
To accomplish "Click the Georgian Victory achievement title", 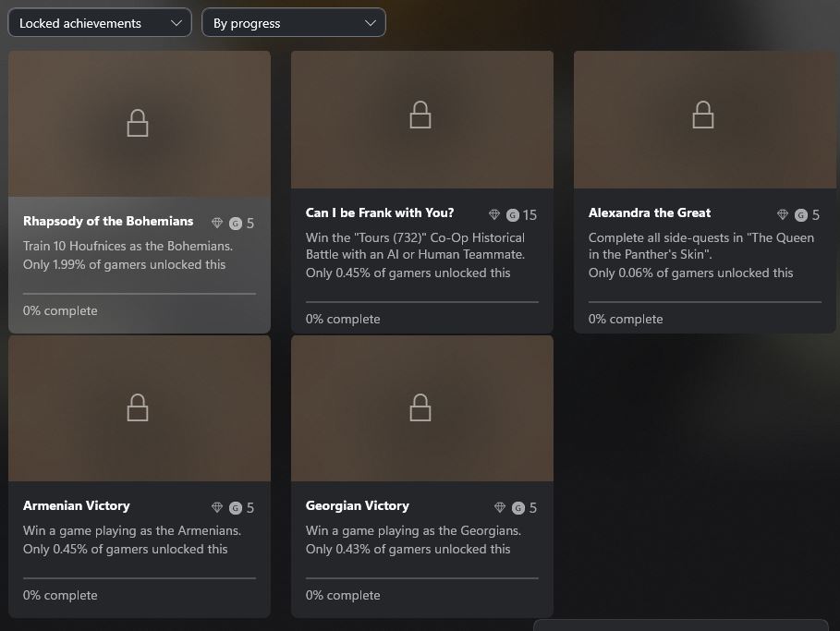I will pos(358,506).
